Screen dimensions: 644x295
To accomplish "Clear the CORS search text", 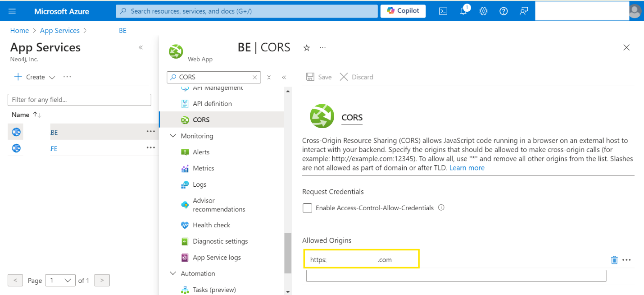I will pos(255,78).
